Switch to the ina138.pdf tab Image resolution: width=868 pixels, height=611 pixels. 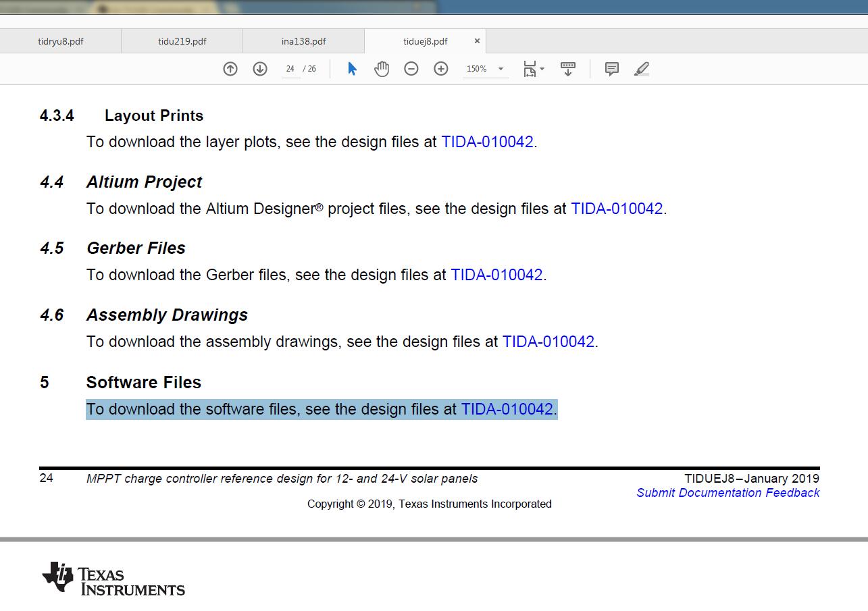click(304, 41)
